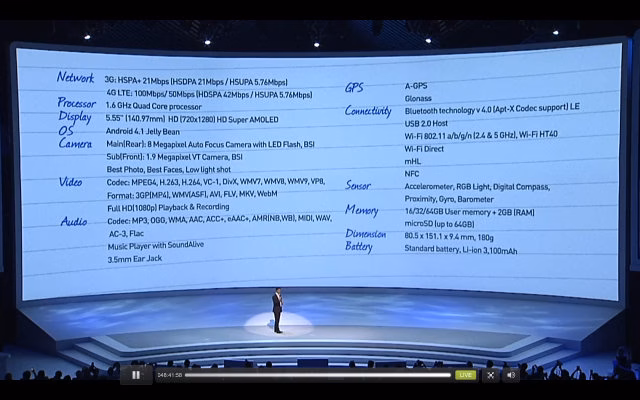The width and height of the screenshot is (640, 400).
Task: Click '1.6 GHz Quad Core processor' text
Action: [153, 106]
